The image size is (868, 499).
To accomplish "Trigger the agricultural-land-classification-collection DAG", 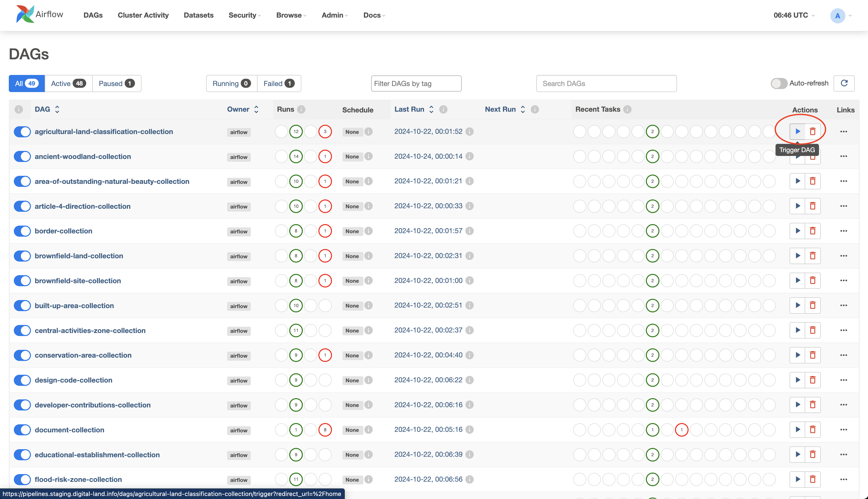I will (x=797, y=132).
